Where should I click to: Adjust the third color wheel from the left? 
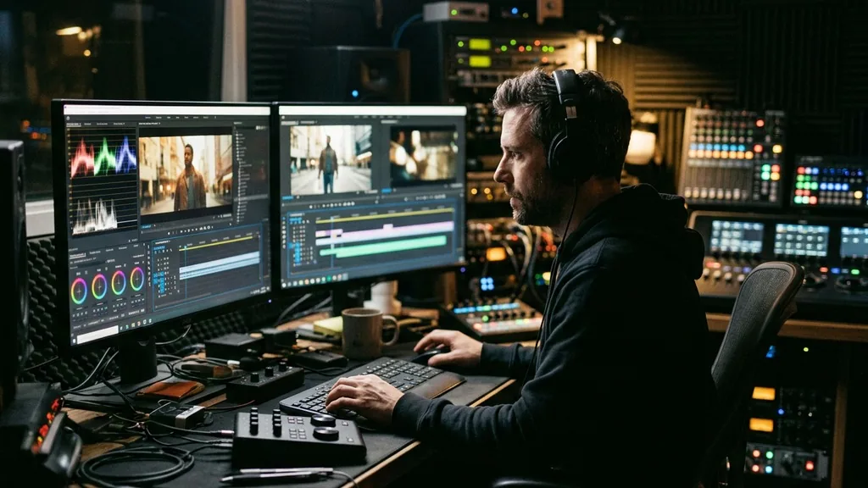pos(119,282)
